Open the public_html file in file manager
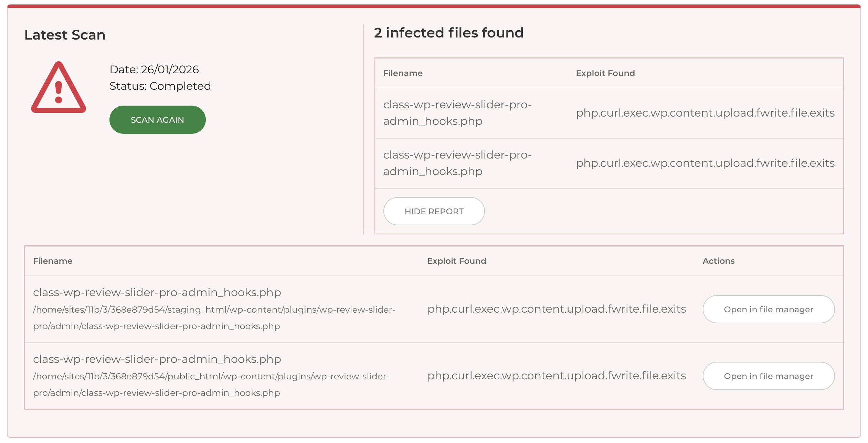 click(768, 376)
